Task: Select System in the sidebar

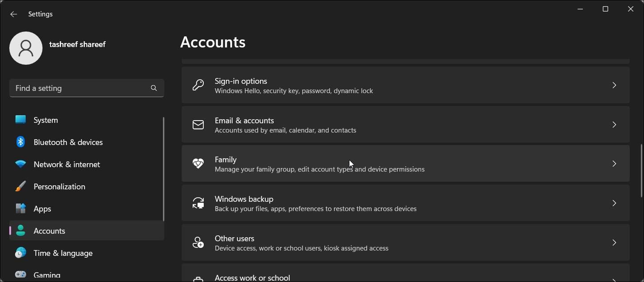Action: click(46, 120)
